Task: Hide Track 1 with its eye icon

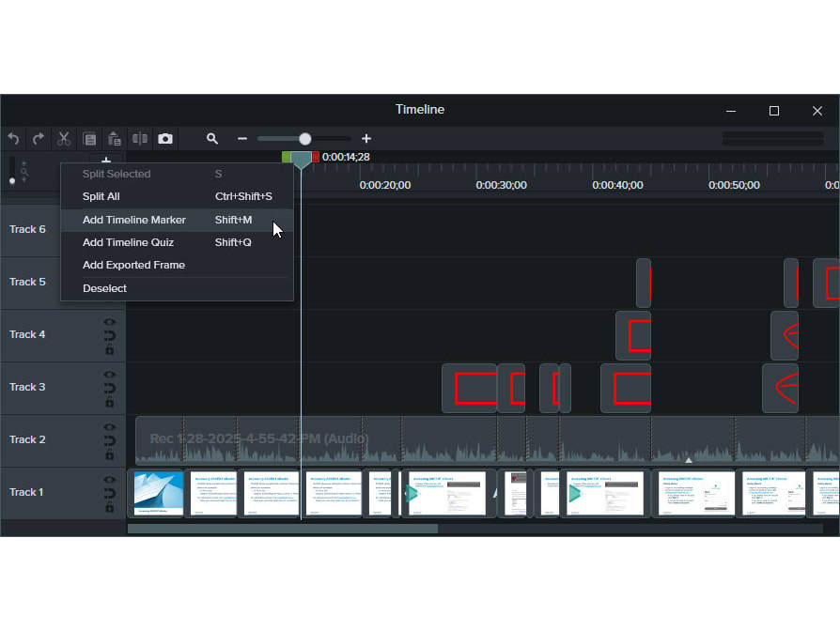Action: 109,480
